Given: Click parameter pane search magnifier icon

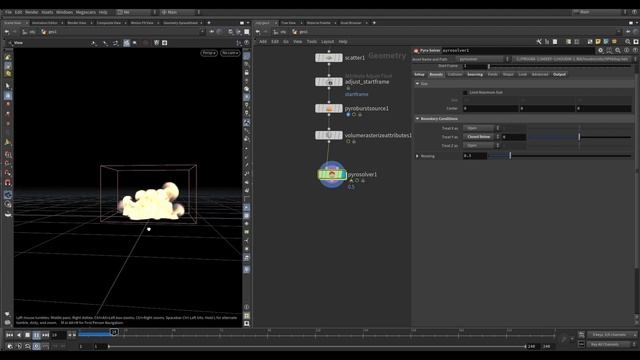Looking at the screenshot, I should pyautogui.click(x=618, y=51).
